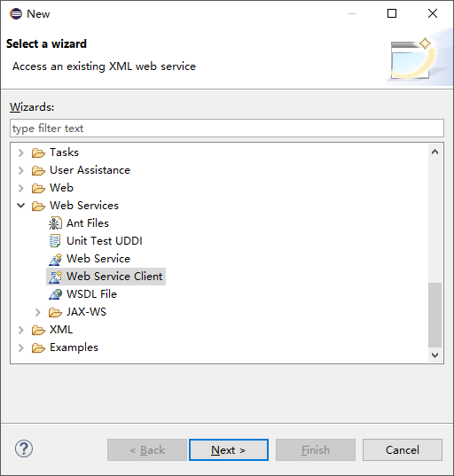454x476 pixels.
Task: Select the XML label
Action: [x=61, y=330]
